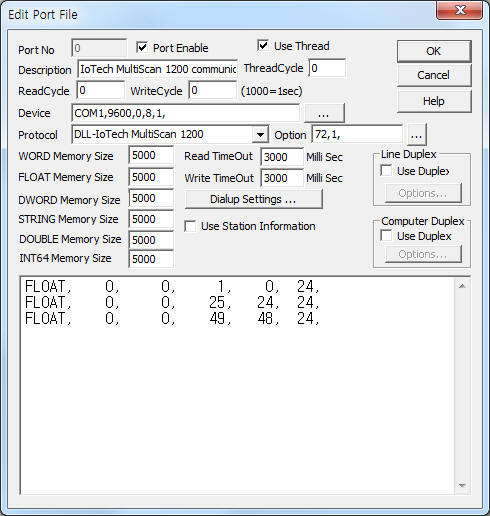Viewport: 490px width, 516px height.
Task: Click the Description text field
Action: coord(157,69)
